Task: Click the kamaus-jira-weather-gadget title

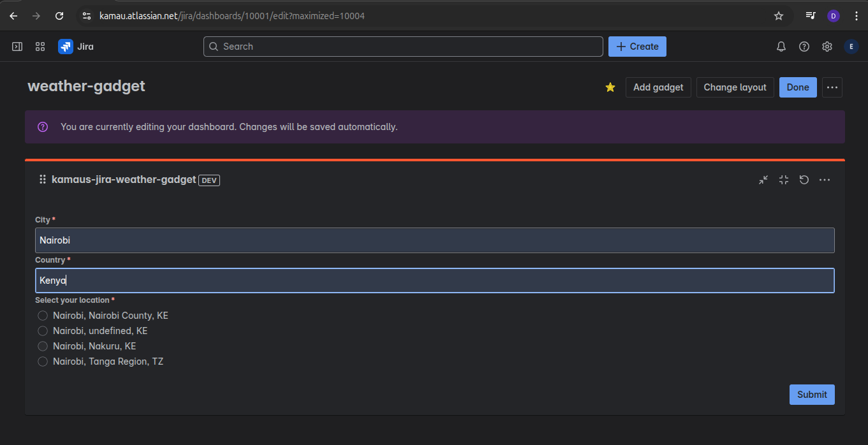Action: point(124,180)
